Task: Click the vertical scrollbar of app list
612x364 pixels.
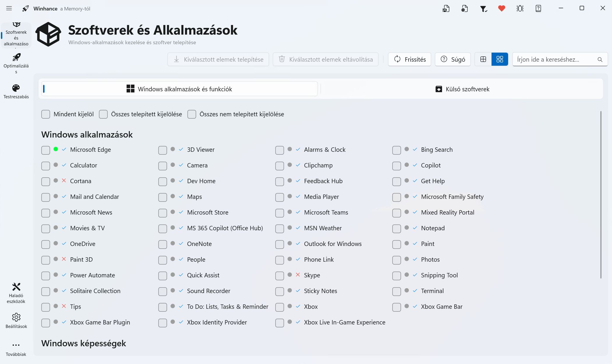Action: pyautogui.click(x=601, y=195)
